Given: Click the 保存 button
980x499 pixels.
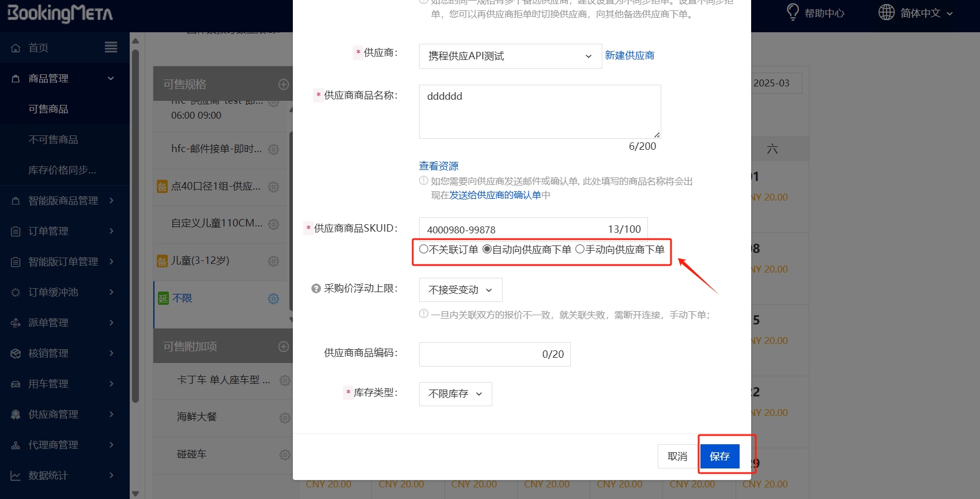Looking at the screenshot, I should click(719, 456).
